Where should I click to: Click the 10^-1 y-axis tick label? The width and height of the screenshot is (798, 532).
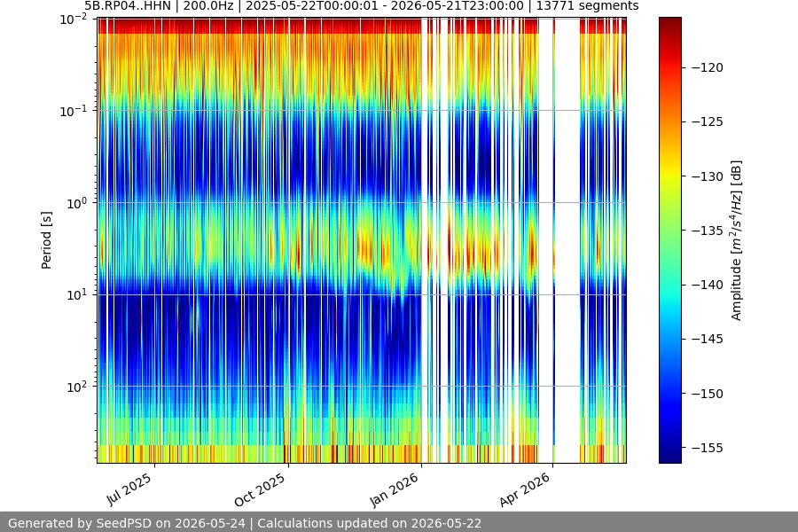74,111
